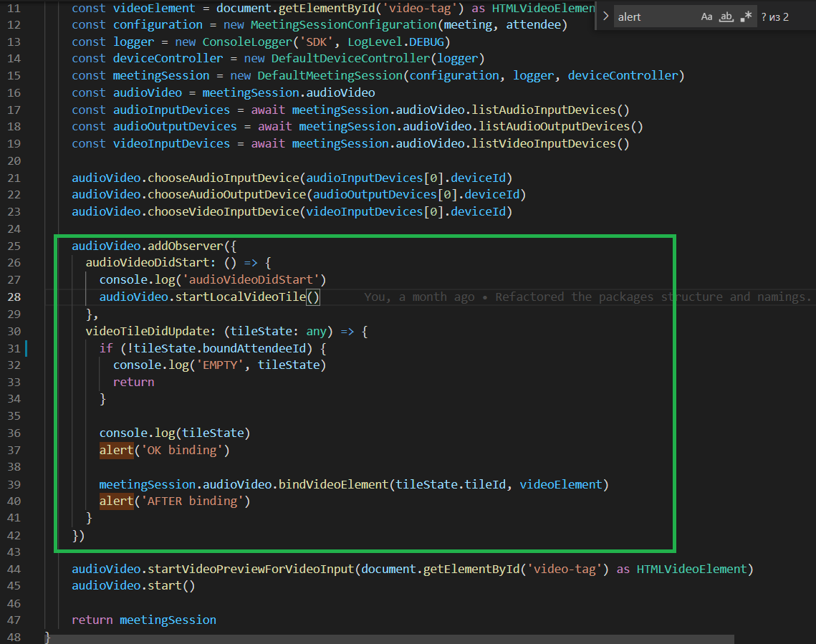Click 'return meetingSession' on line 47

144,620
